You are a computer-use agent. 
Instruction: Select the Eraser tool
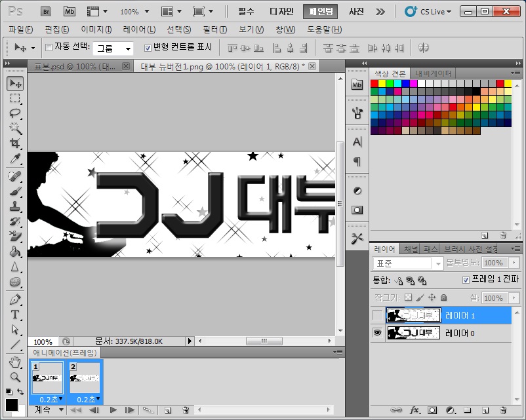pyautogui.click(x=15, y=237)
